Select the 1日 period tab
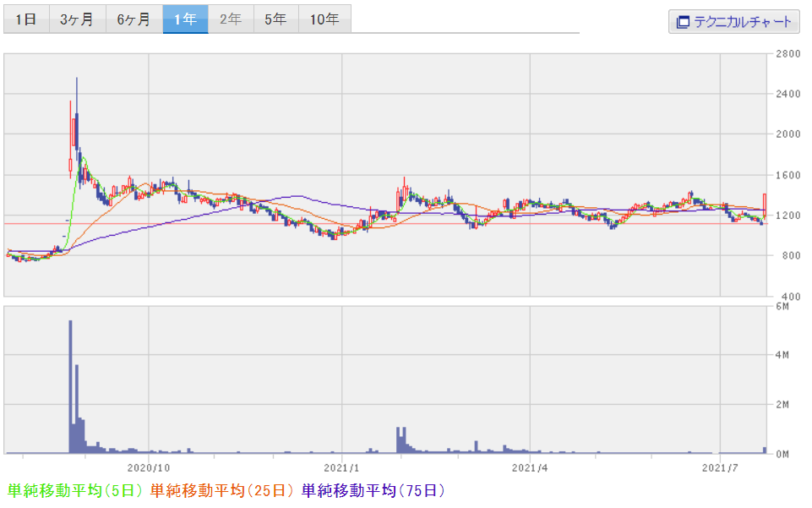 pos(26,19)
